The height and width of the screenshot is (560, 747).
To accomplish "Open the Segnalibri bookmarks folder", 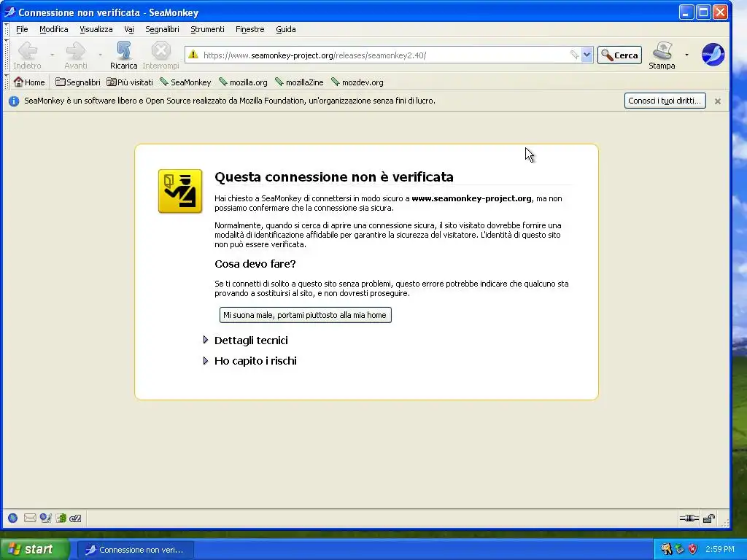I will coord(77,82).
